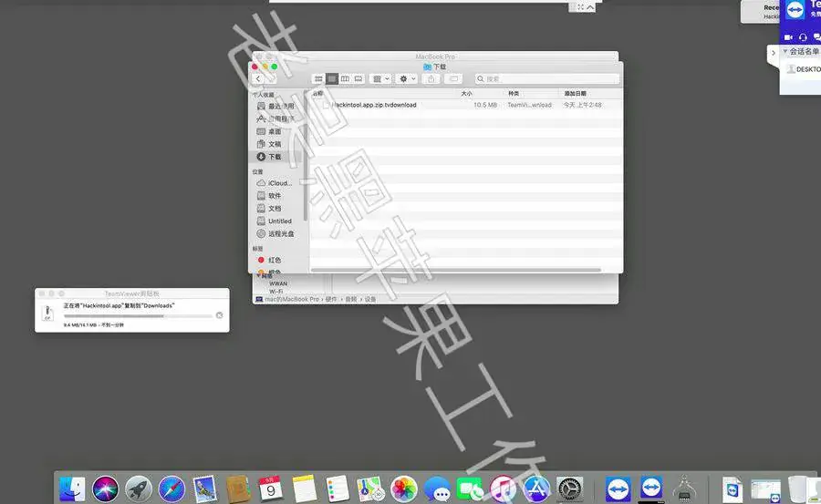Click the 10.5 MB size cell
Screen dimensions: 821x504
(485, 105)
